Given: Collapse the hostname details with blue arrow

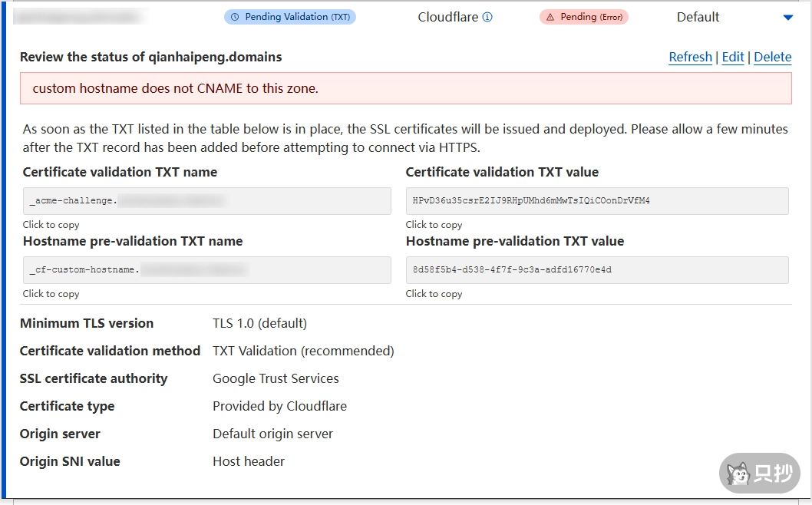Looking at the screenshot, I should (x=787, y=18).
